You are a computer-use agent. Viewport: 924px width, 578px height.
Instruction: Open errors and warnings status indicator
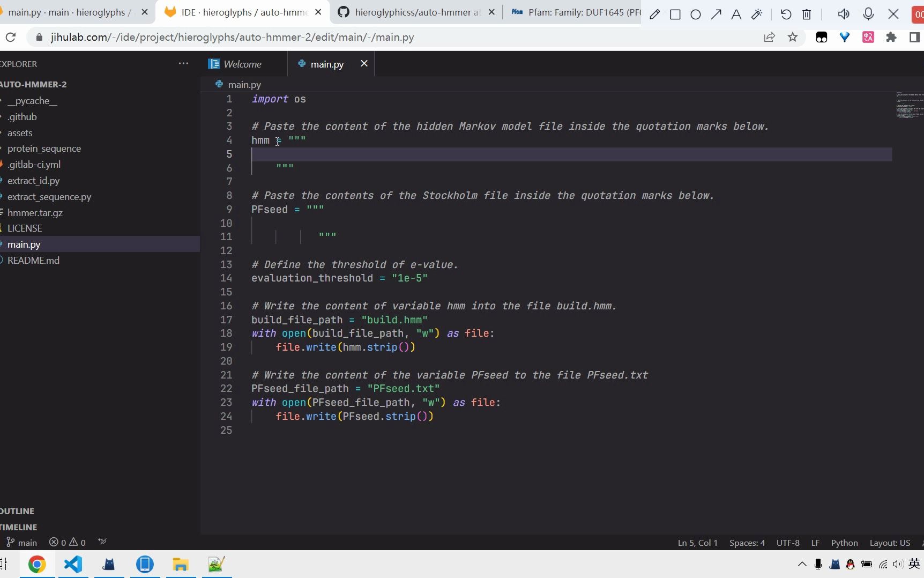click(68, 543)
